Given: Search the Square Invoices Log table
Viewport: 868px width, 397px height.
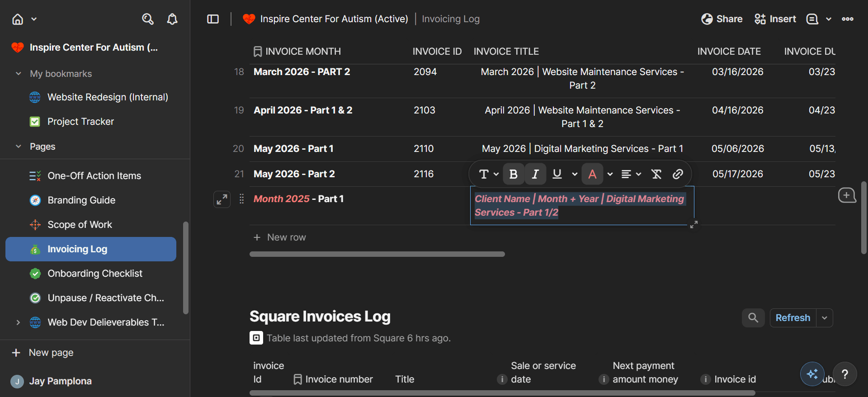Looking at the screenshot, I should pos(753,318).
